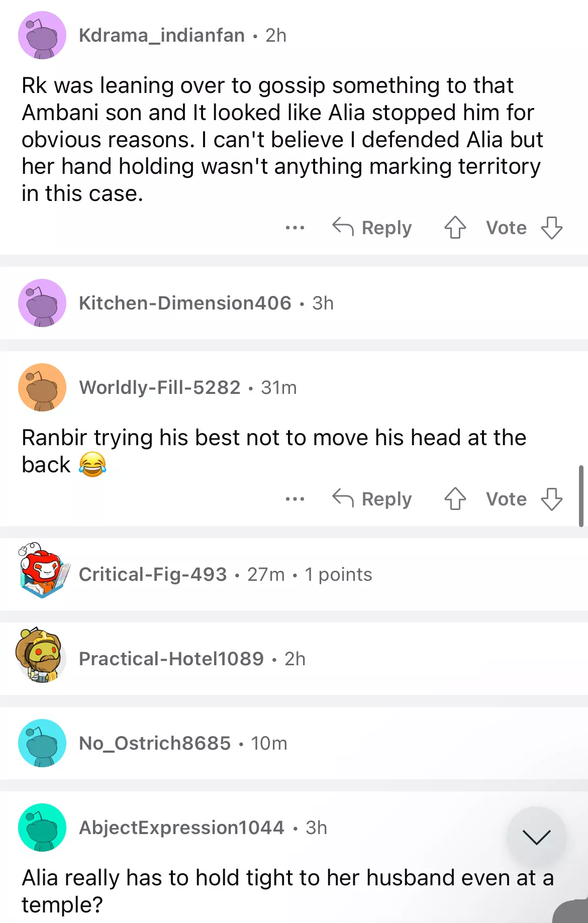Grab the vertical scrollbar handle

[x=581, y=496]
